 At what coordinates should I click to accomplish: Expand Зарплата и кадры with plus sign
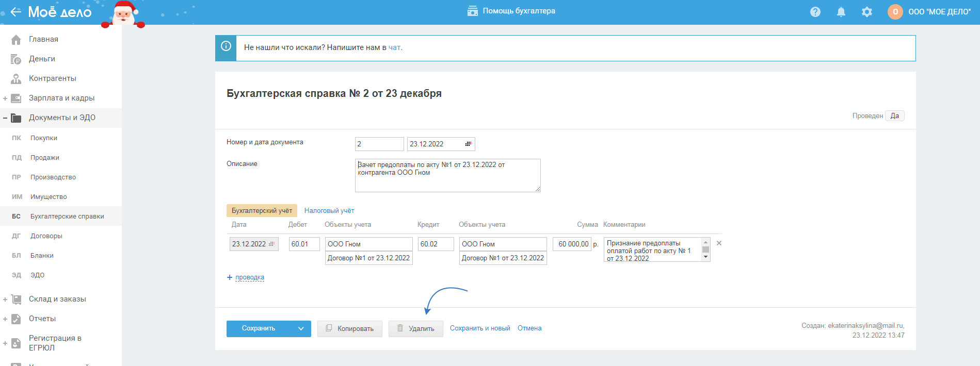click(5, 98)
